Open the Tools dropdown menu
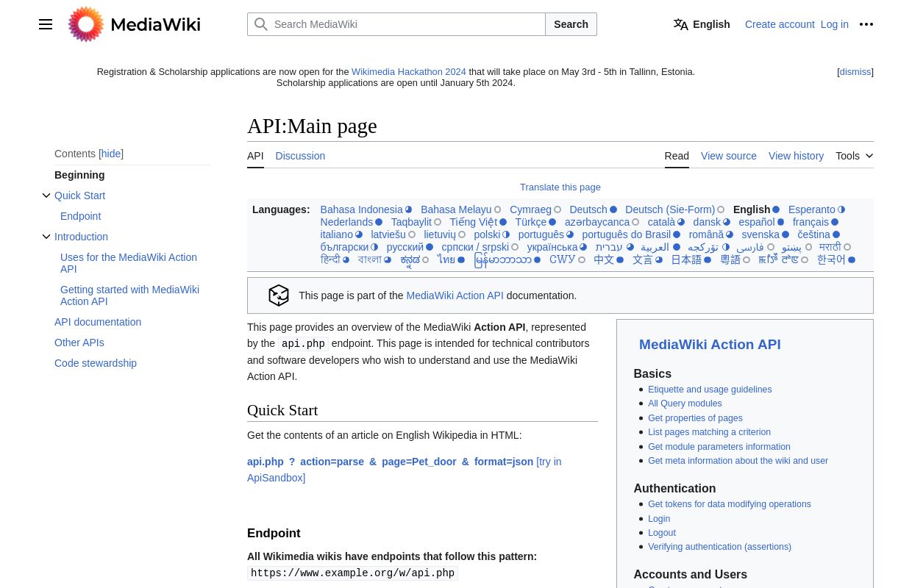912x588 pixels. pos(854,156)
